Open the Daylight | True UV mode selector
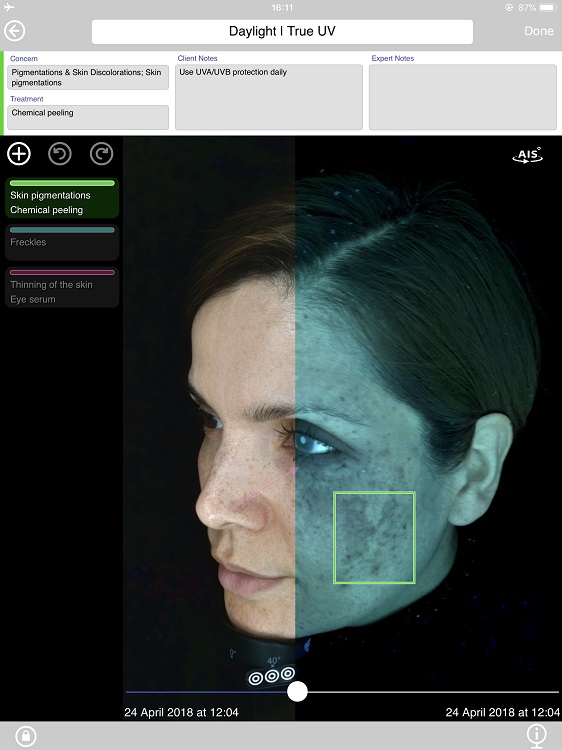562x750 pixels. tap(282, 32)
